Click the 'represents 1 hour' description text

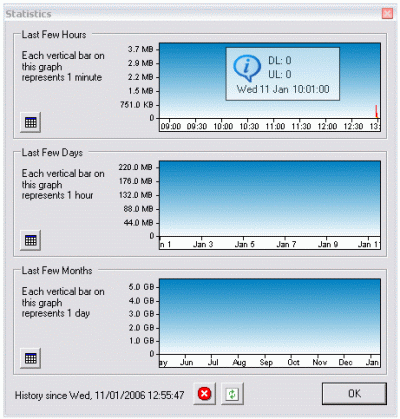coord(58,195)
